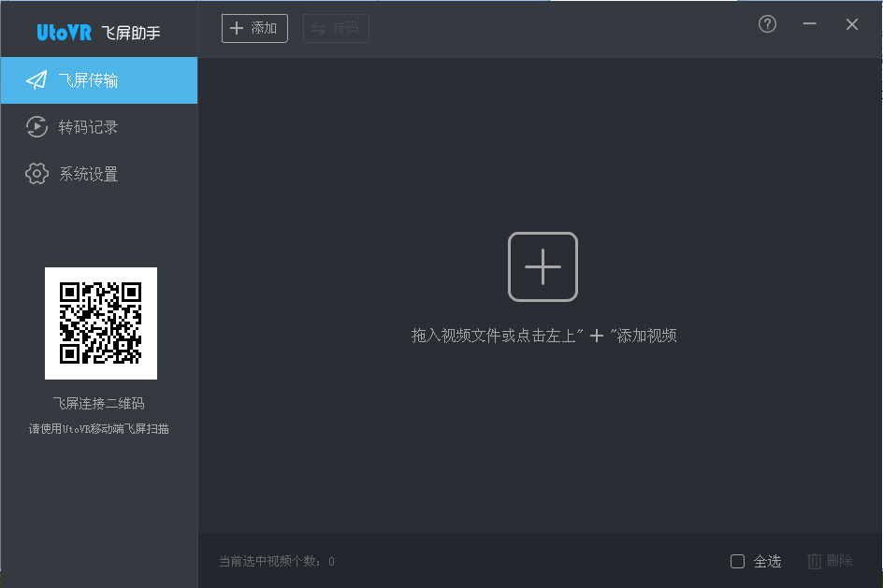Click the trash icon beside 删除
The image size is (883, 588).
pyautogui.click(x=814, y=561)
